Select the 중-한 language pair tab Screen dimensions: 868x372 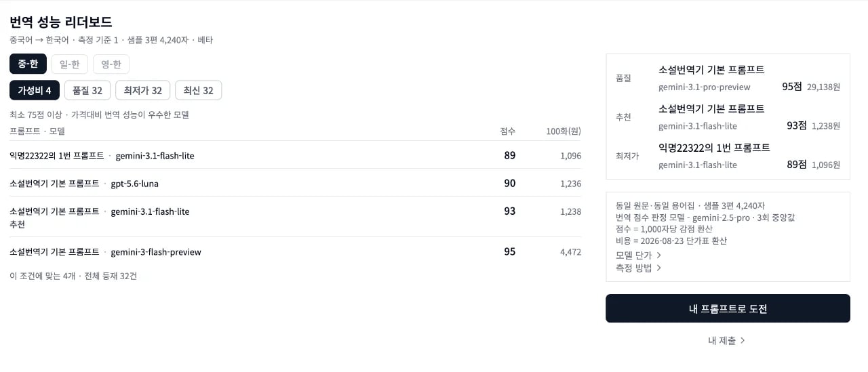click(28, 64)
